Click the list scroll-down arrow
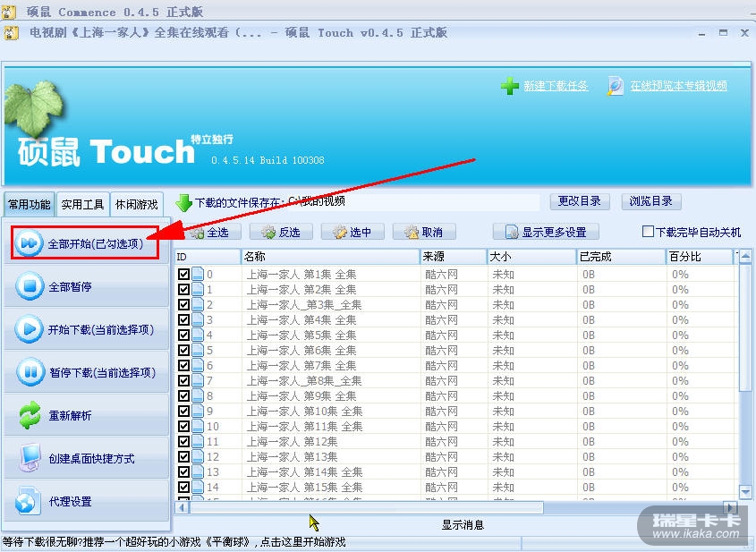This screenshot has width=756, height=552. point(745,492)
